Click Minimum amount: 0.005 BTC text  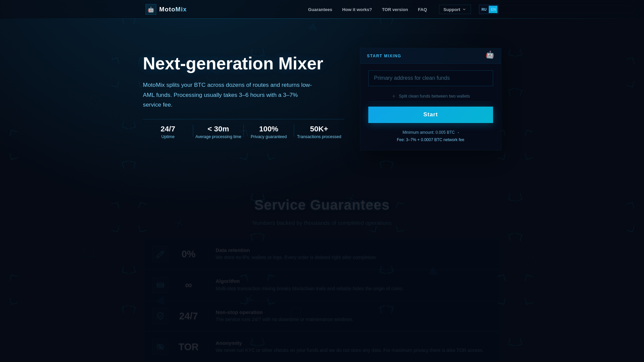tap(429, 132)
